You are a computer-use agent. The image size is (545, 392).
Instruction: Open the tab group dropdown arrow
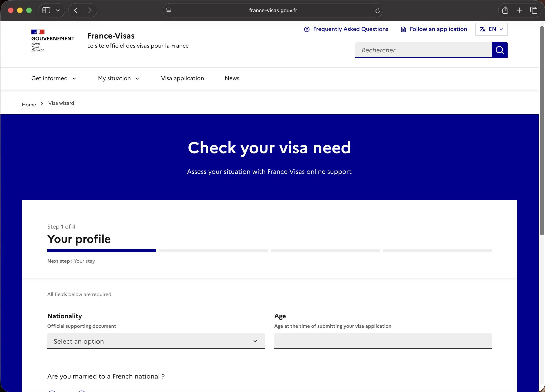tap(58, 10)
